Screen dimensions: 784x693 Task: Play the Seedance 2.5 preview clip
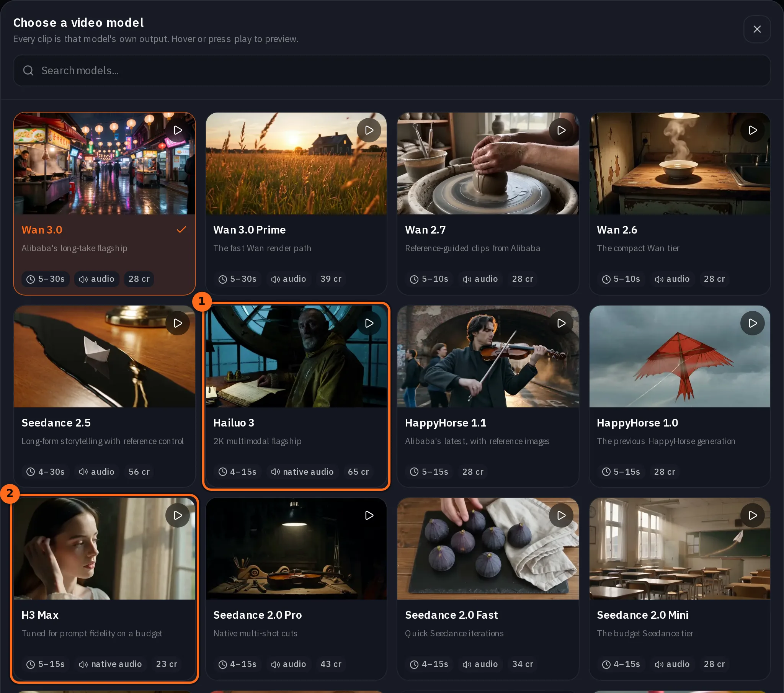click(x=178, y=323)
